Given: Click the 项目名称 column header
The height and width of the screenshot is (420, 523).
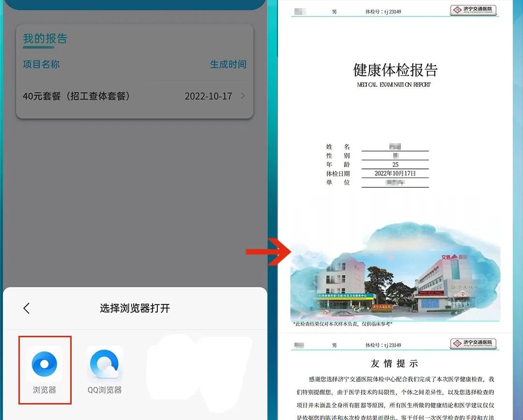Looking at the screenshot, I should pyautogui.click(x=41, y=64).
